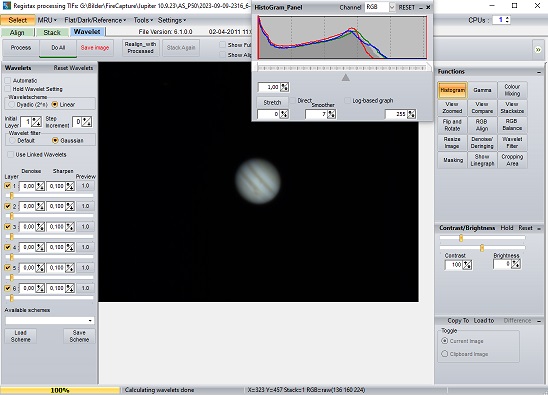This screenshot has width=548, height=395.
Task: Open the Settings menu
Action: click(x=172, y=20)
